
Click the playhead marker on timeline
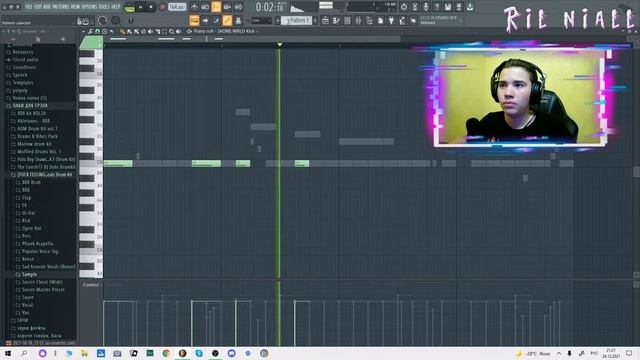[280, 44]
